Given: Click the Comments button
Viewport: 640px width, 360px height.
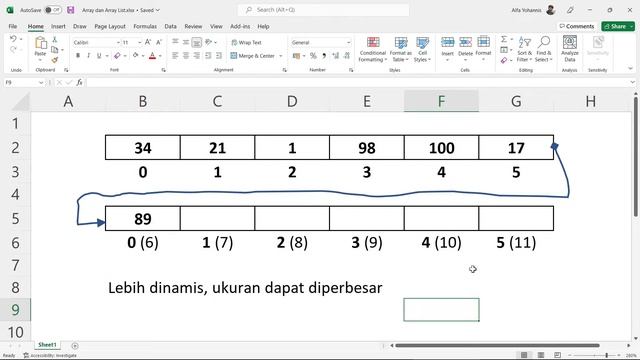Looking at the screenshot, I should coord(577,26).
